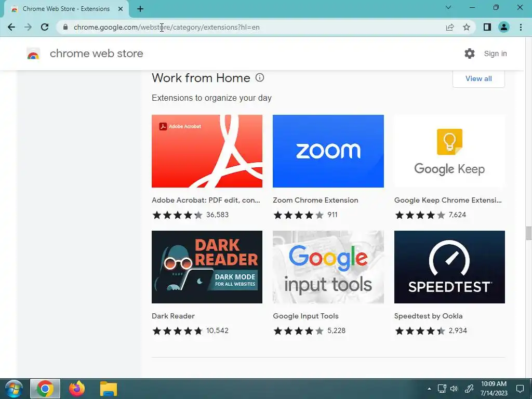
Task: Open Zoom Chrome Extension thumbnail
Action: pos(328,151)
